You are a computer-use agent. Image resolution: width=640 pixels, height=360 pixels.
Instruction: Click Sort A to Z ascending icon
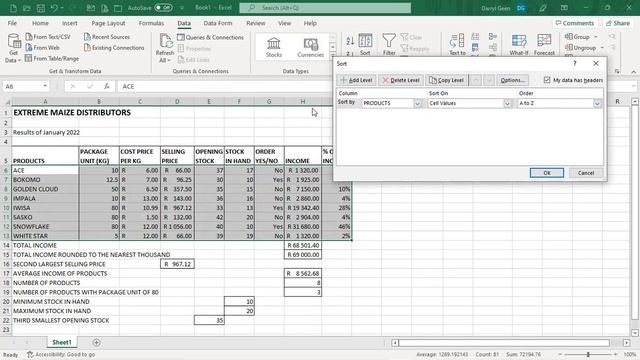pos(350,41)
